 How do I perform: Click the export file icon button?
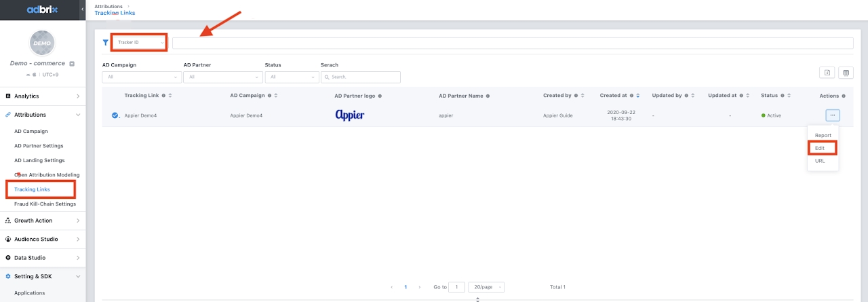click(x=827, y=73)
